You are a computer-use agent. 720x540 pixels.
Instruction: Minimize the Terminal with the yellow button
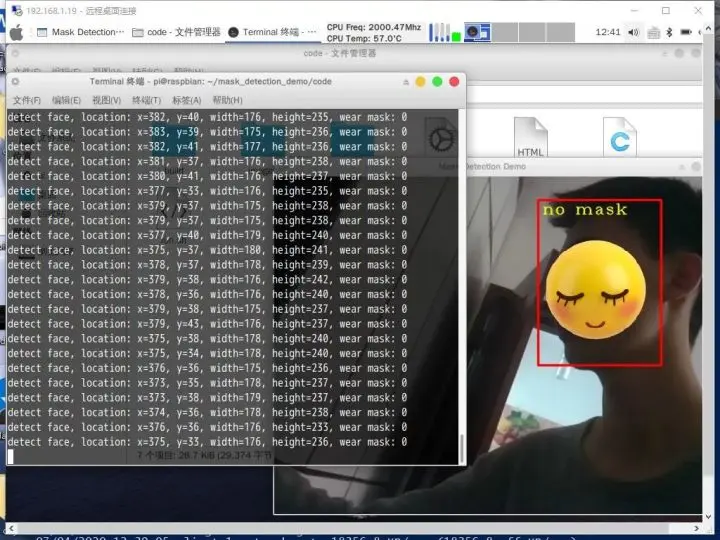coord(420,82)
